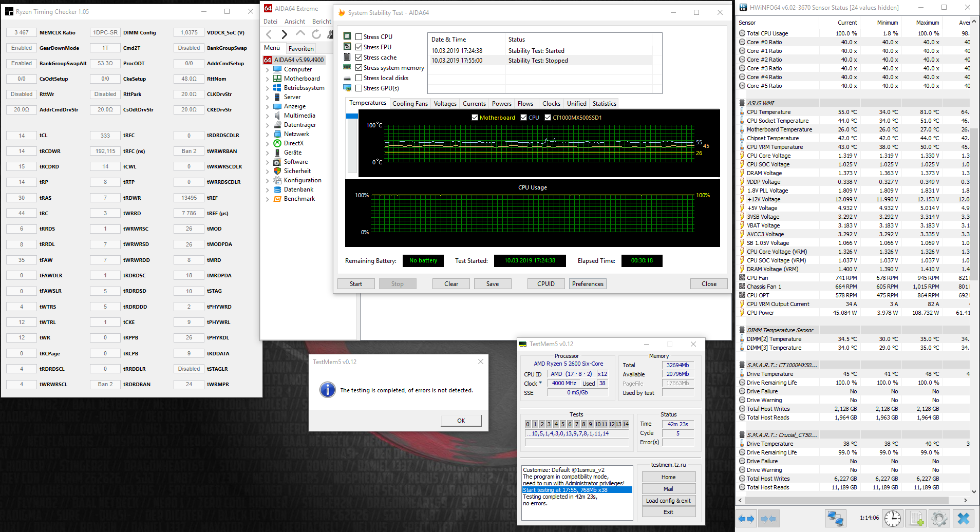Switch to the Favoriten tab

(x=301, y=49)
